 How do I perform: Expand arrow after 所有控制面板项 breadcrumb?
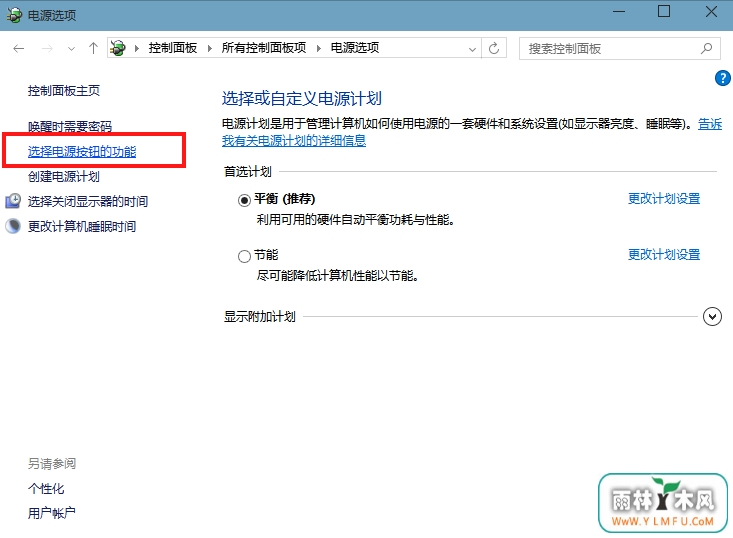(319, 49)
